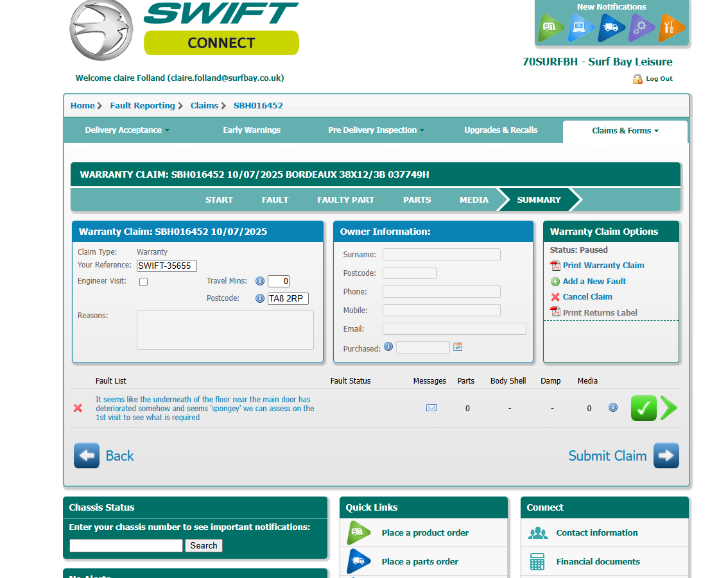Go to PARTS step of claim
Viewport: 728px width, 578px height.
click(x=417, y=200)
